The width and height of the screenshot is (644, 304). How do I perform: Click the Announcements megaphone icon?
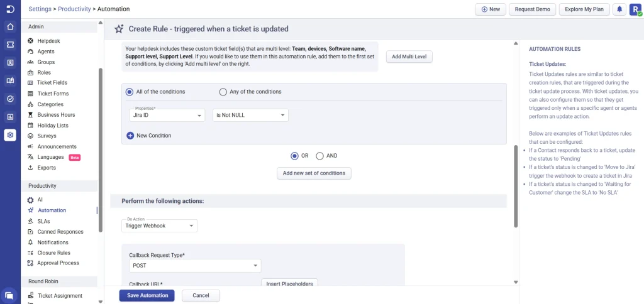coord(30,146)
